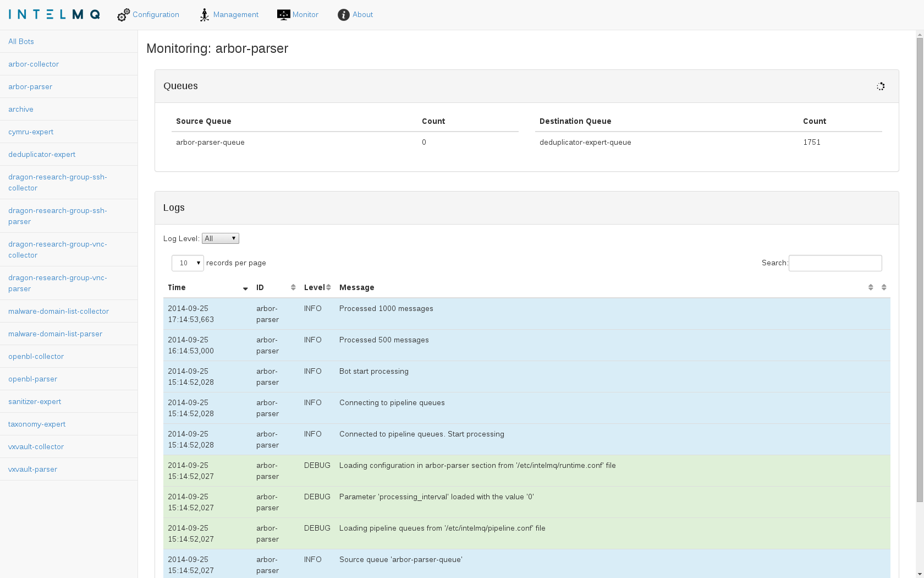Sort logs by Message column arrows
Viewport: 924px width, 578px height.
click(x=871, y=287)
